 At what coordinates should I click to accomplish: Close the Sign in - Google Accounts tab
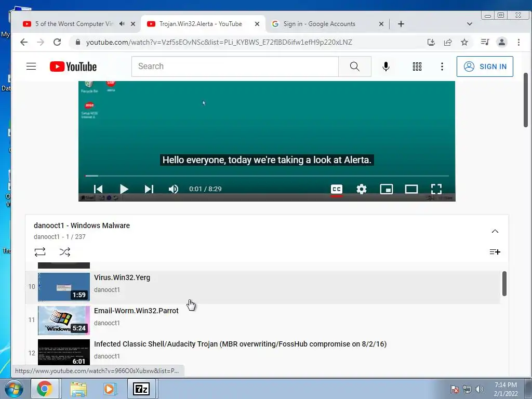tap(381, 24)
